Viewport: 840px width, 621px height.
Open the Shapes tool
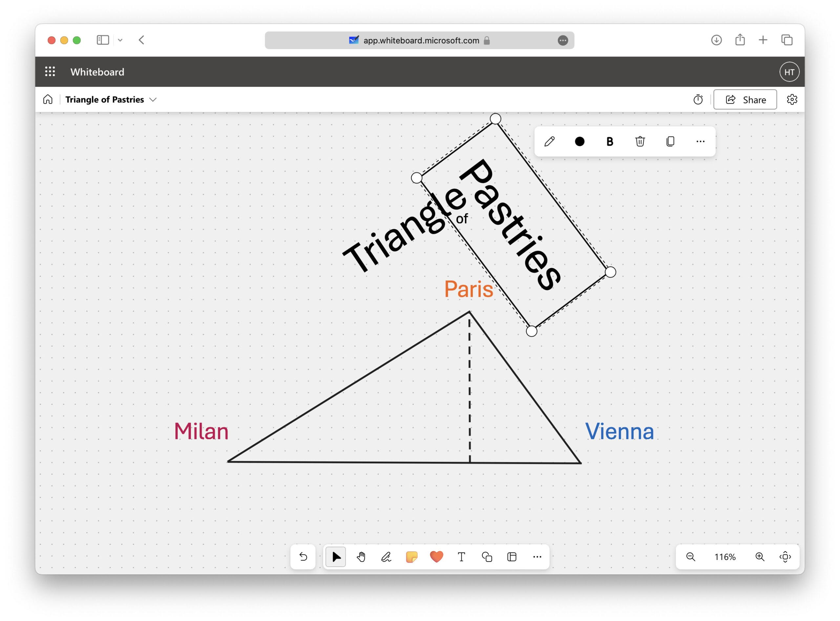(487, 556)
